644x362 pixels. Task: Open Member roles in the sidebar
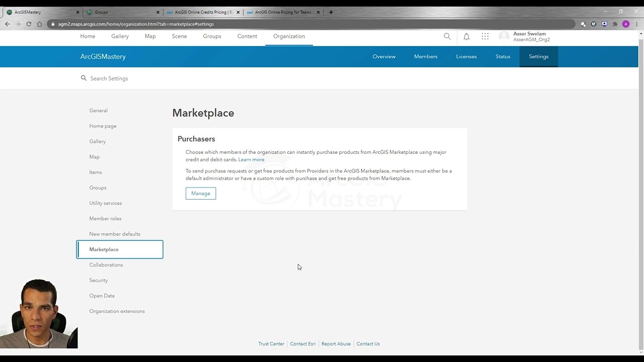pyautogui.click(x=105, y=219)
